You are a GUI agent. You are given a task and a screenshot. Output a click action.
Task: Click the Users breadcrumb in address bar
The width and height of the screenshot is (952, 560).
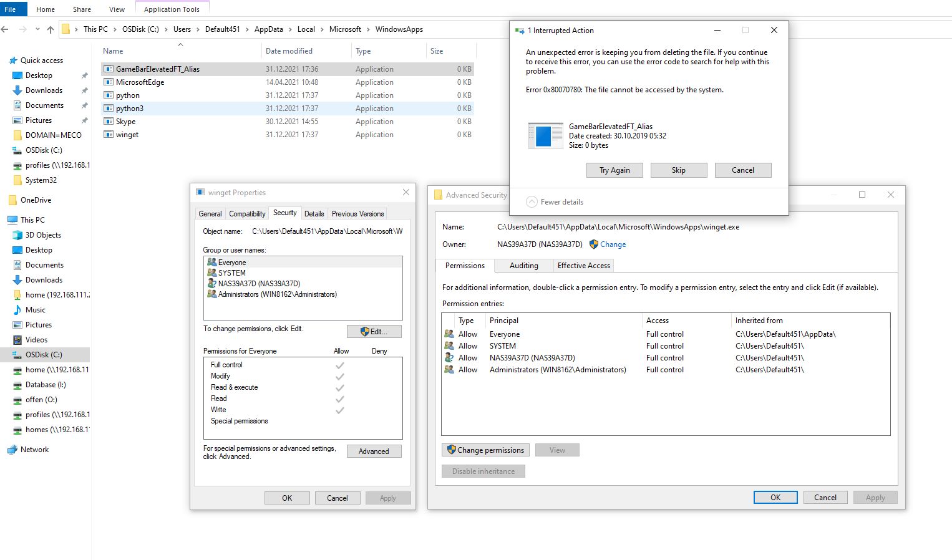point(182,29)
